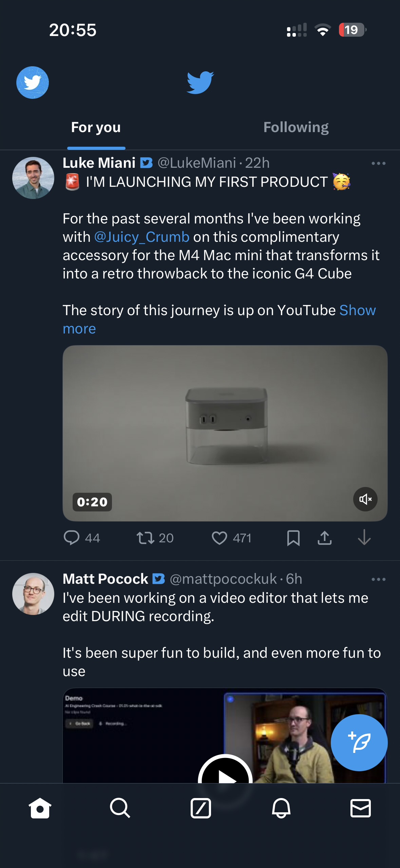
Task: Bookmark Luke Miani's tweet
Action: point(293,538)
